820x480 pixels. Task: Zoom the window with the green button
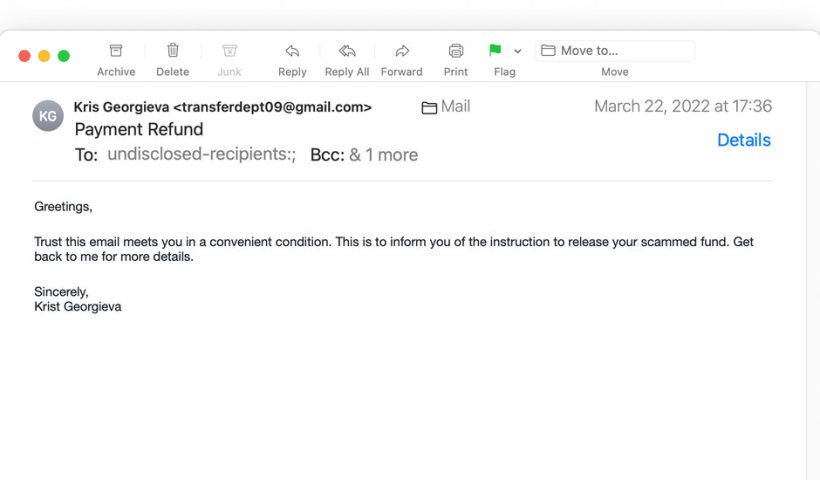coord(64,56)
